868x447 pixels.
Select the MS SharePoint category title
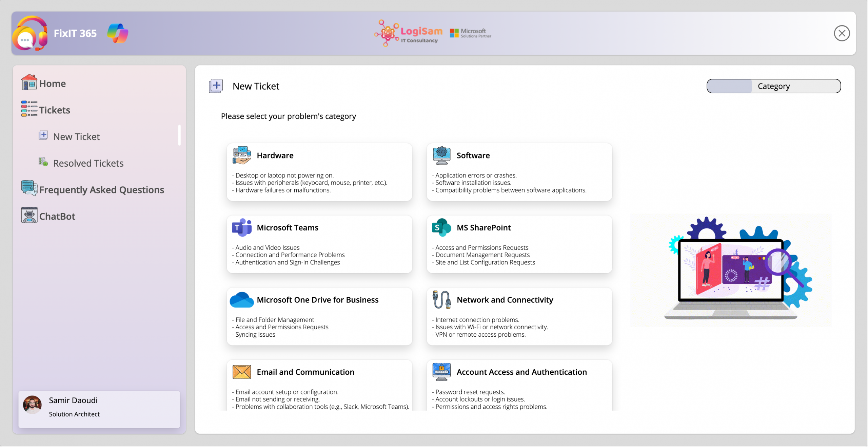coord(484,228)
